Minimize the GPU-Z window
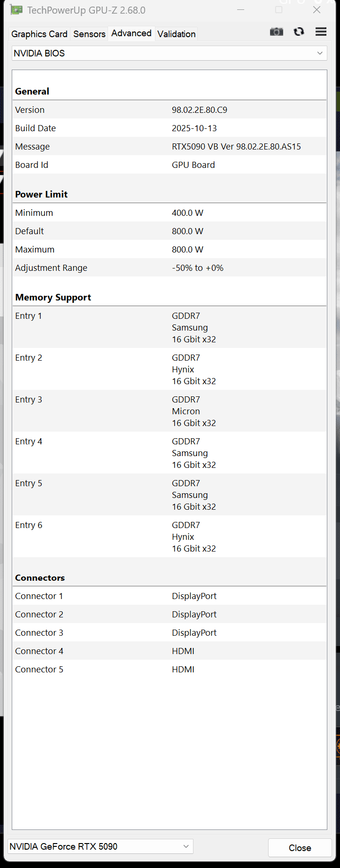340x868 pixels. 240,10
